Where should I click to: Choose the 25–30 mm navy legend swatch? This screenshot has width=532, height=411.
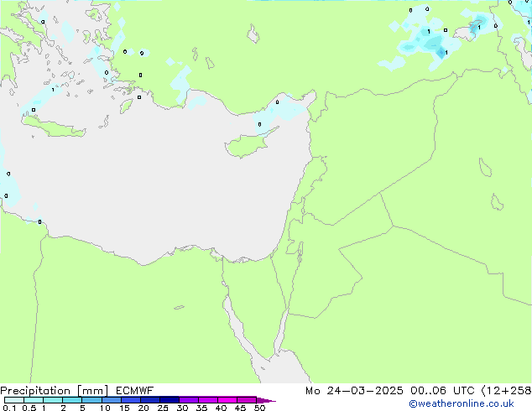[x=170, y=400]
